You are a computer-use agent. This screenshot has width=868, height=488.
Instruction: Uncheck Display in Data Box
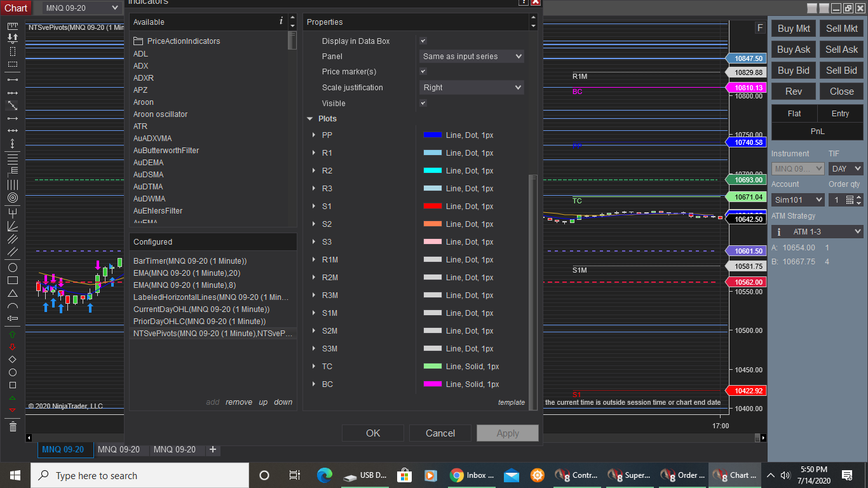pyautogui.click(x=423, y=41)
